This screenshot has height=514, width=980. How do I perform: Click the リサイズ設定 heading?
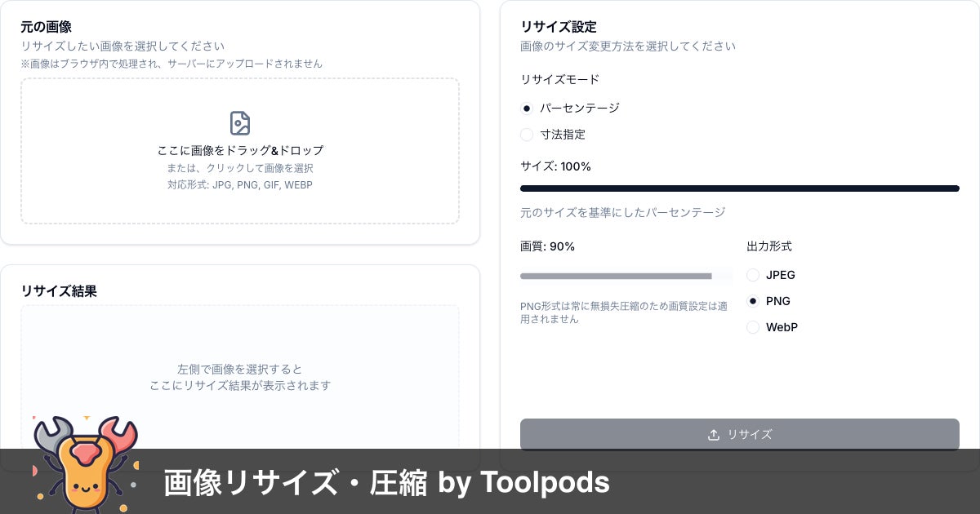pos(558,27)
